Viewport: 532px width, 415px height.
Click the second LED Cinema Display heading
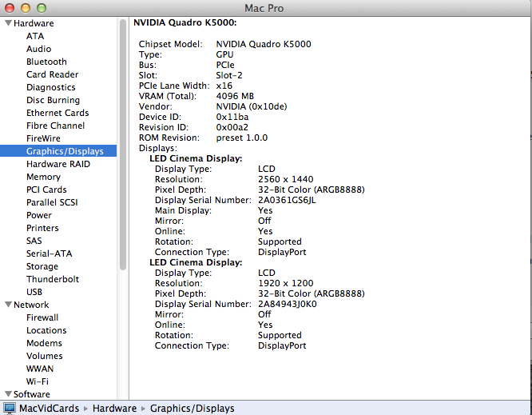tap(196, 262)
